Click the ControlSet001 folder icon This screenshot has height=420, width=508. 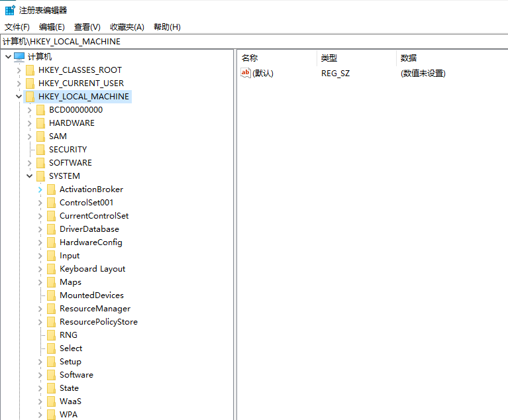pos(51,203)
